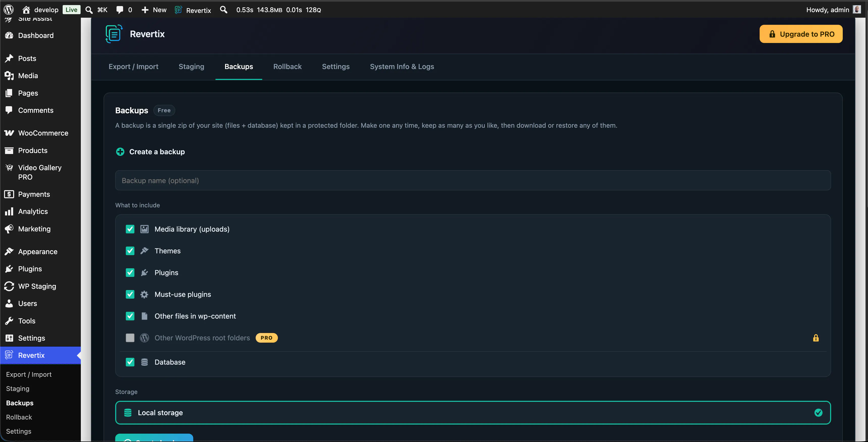Open Staging in the sidebar submenu
Image resolution: width=868 pixels, height=442 pixels.
pos(17,388)
